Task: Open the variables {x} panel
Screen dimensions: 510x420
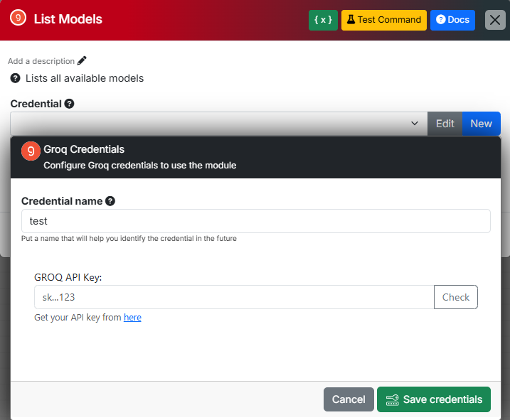Action: [323, 20]
